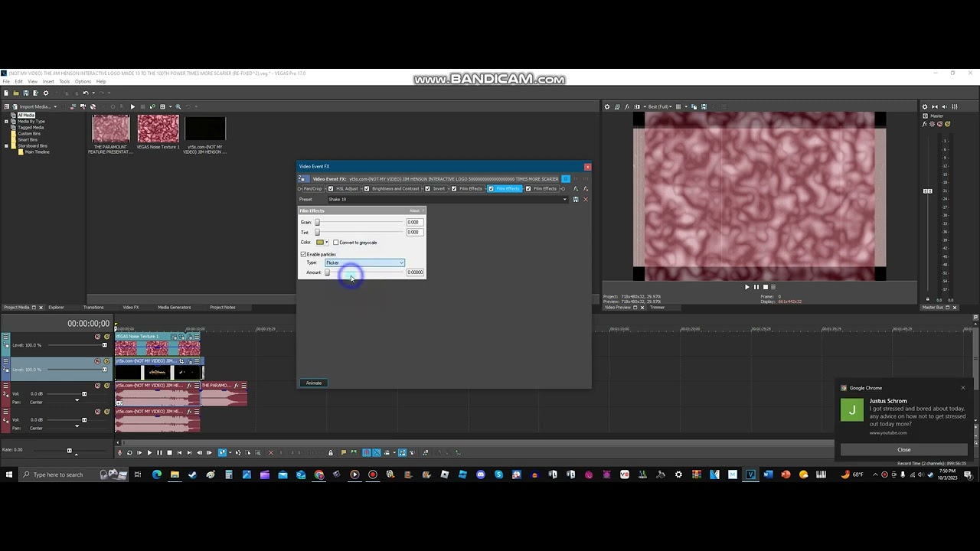Expand the Media By Type tree node

click(x=6, y=121)
